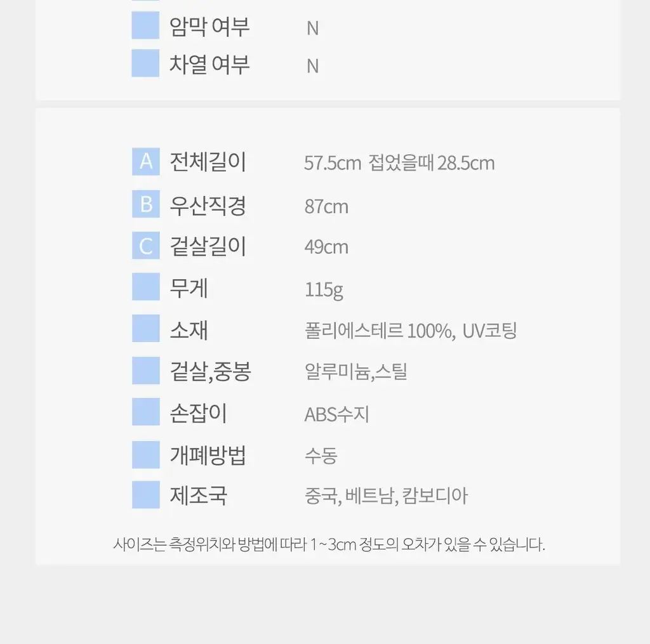Click the blue square next to 무게
This screenshot has height=644, width=650.
point(146,286)
